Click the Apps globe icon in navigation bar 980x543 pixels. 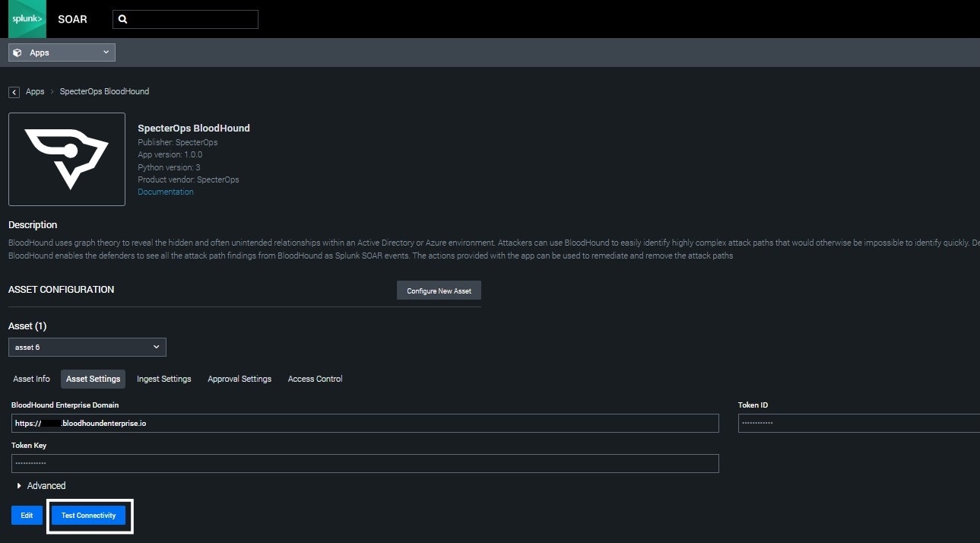(17, 52)
